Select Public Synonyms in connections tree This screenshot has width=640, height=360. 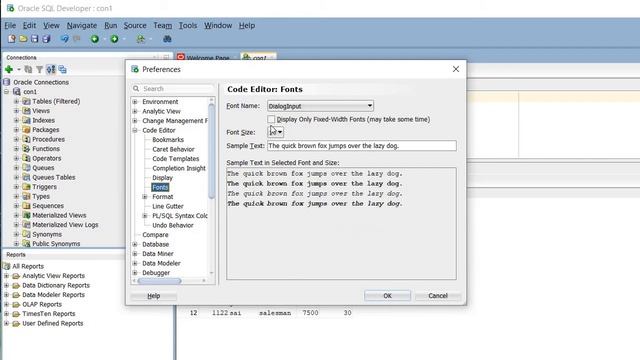(56, 244)
